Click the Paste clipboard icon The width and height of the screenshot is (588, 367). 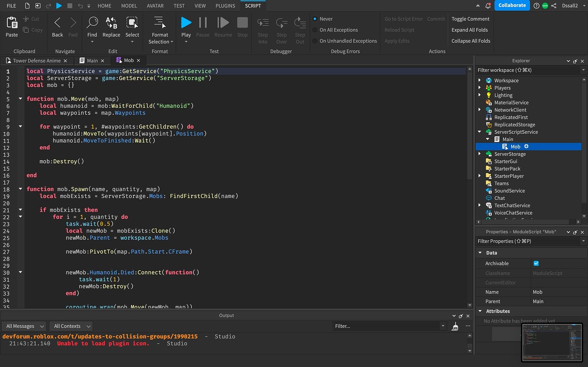(x=12, y=23)
